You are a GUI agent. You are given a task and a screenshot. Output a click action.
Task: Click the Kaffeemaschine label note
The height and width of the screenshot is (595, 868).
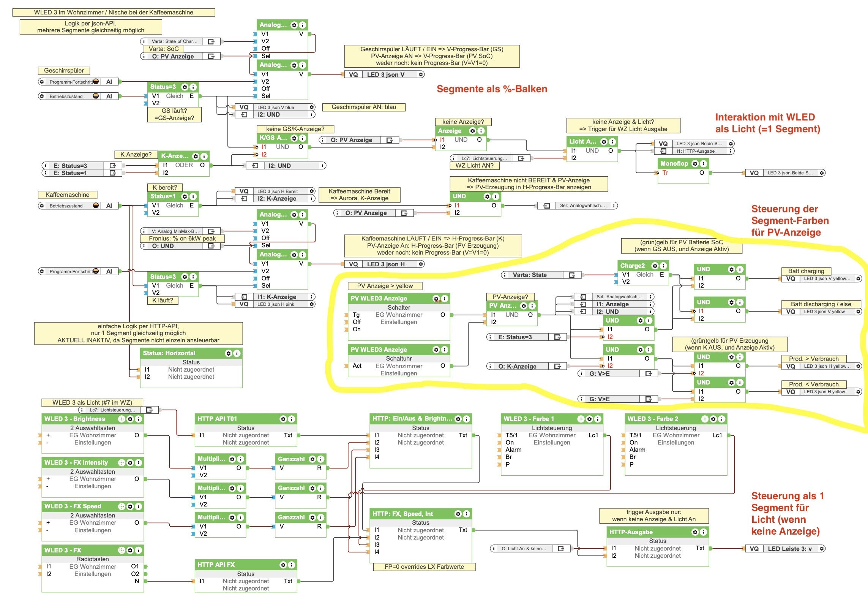click(68, 195)
